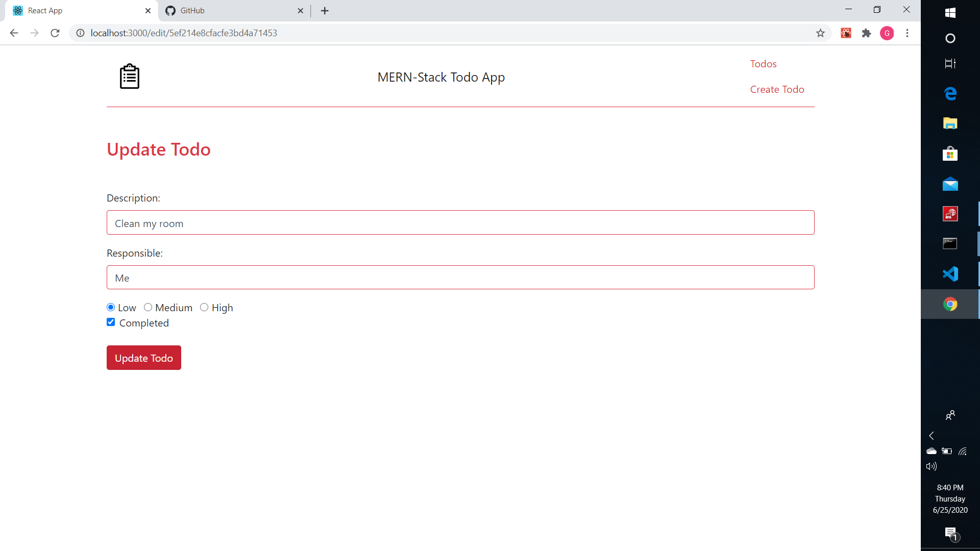Reload the page
This screenshot has width=980, height=551.
[x=55, y=33]
